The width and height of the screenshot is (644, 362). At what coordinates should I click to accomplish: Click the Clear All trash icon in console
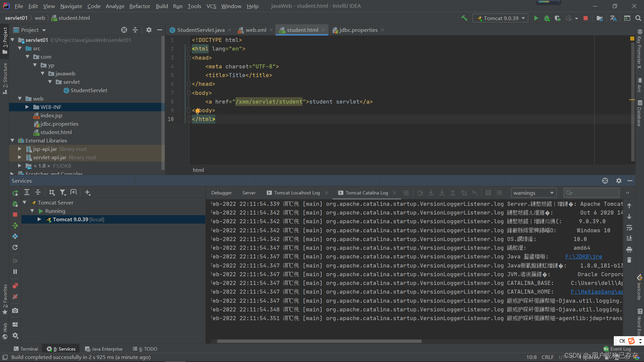pyautogui.click(x=629, y=260)
